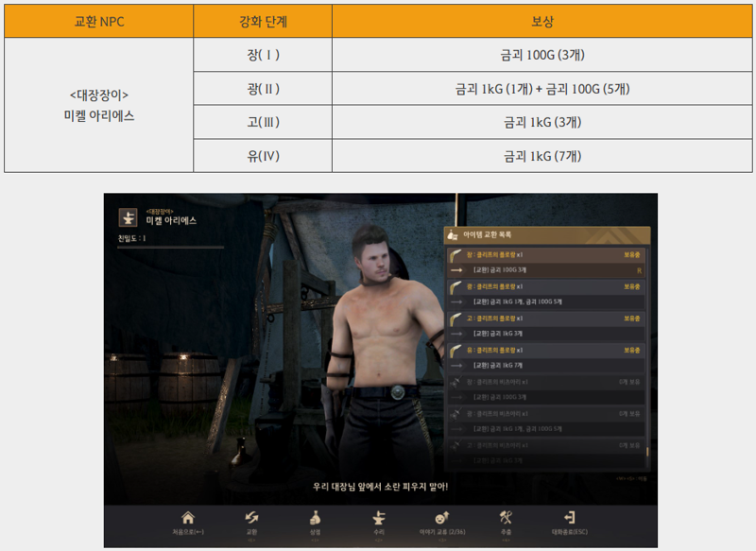Click exchange reward 금괴 1kG 7개 row
Viewport: 756px width, 551px height.
point(546,366)
